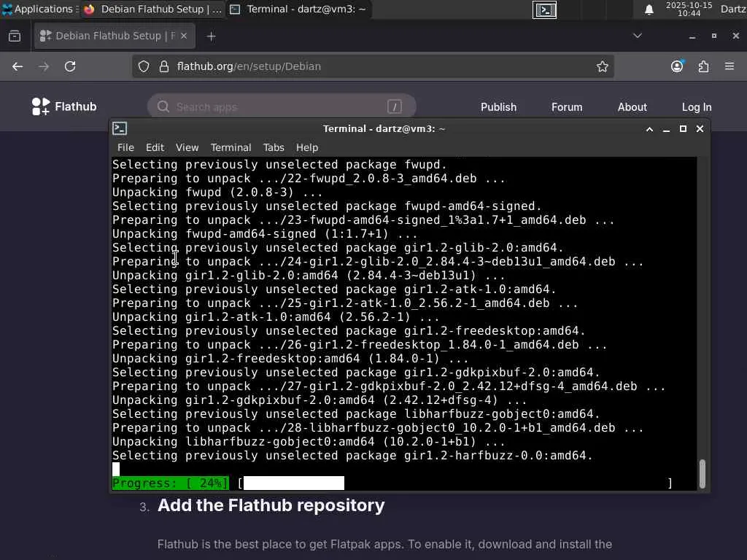Reload the Flathub page
Viewport: 747px width, 560px height.
click(x=70, y=66)
